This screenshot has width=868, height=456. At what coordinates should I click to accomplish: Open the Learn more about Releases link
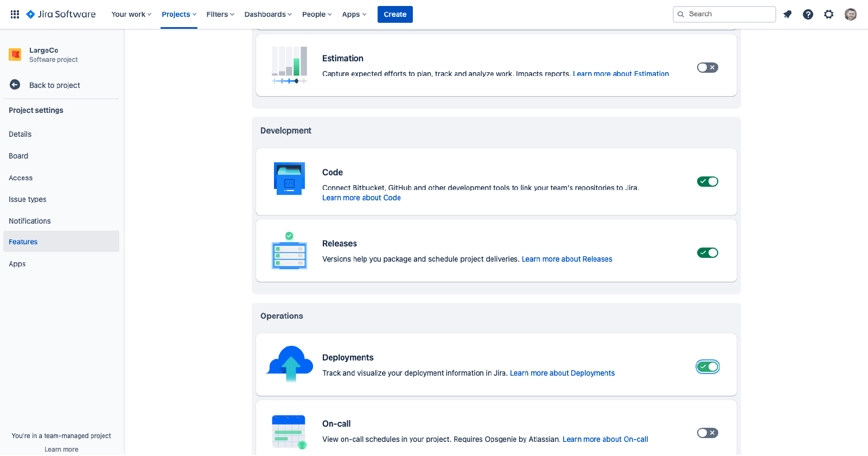[x=567, y=259]
